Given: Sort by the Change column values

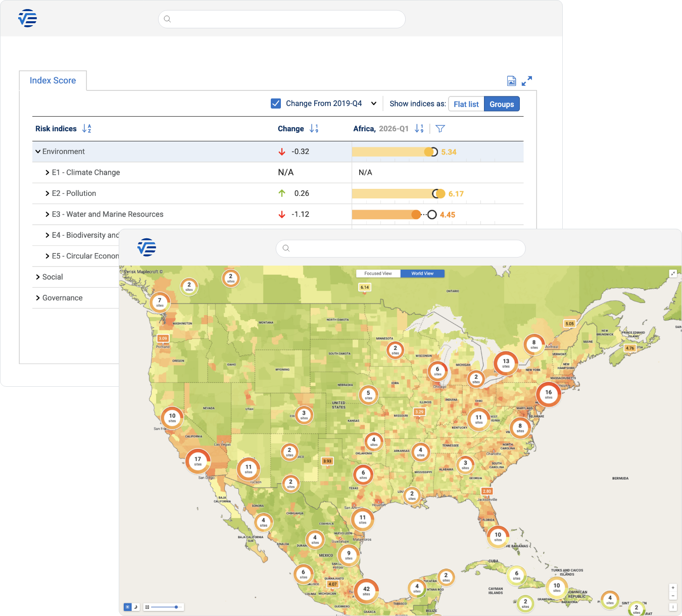Looking at the screenshot, I should click(x=314, y=129).
